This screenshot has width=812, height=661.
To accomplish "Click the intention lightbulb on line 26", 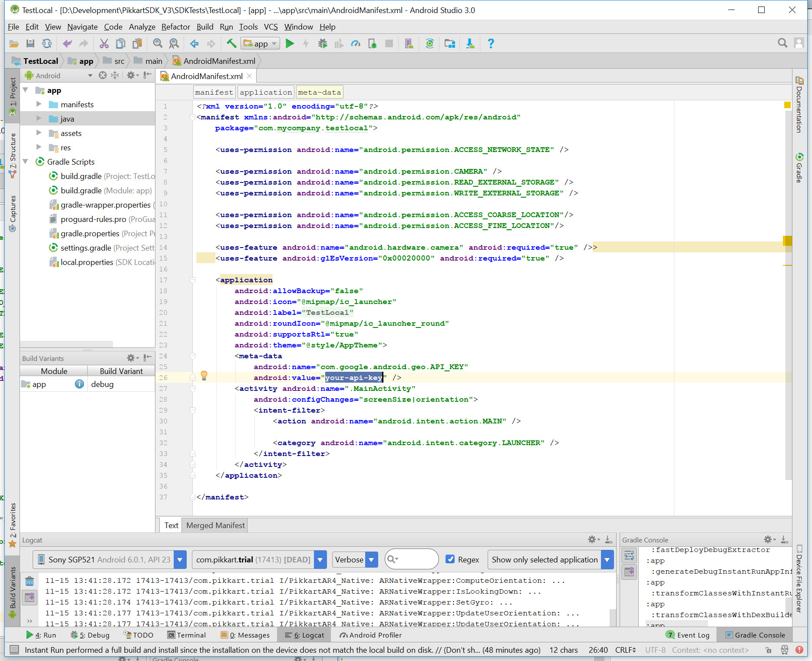I will point(204,376).
